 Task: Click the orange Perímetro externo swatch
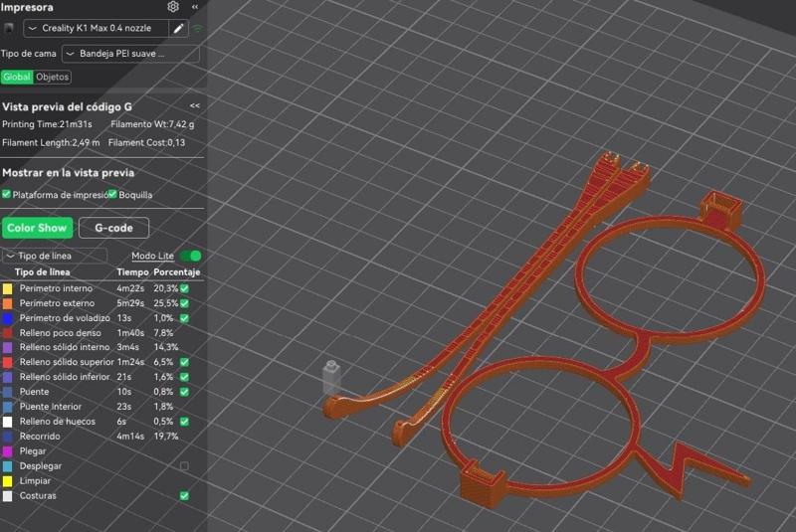pyautogui.click(x=8, y=303)
